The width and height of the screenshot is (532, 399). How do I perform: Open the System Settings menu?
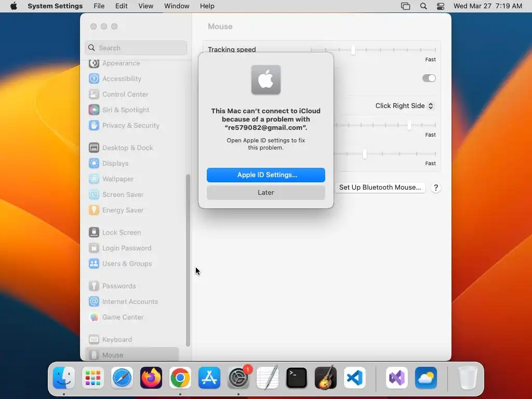55,6
